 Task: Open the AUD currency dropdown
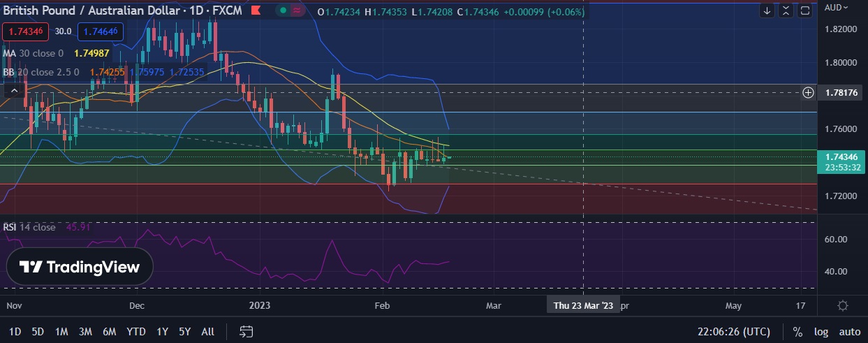tap(837, 8)
